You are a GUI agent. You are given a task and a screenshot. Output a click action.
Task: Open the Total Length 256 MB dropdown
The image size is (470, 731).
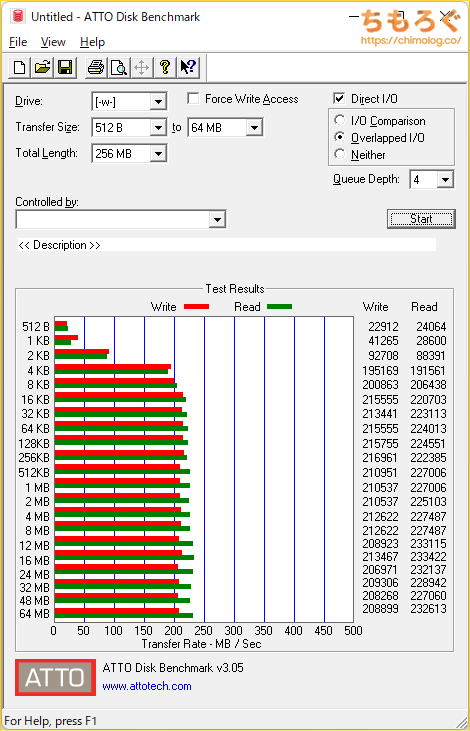click(159, 153)
